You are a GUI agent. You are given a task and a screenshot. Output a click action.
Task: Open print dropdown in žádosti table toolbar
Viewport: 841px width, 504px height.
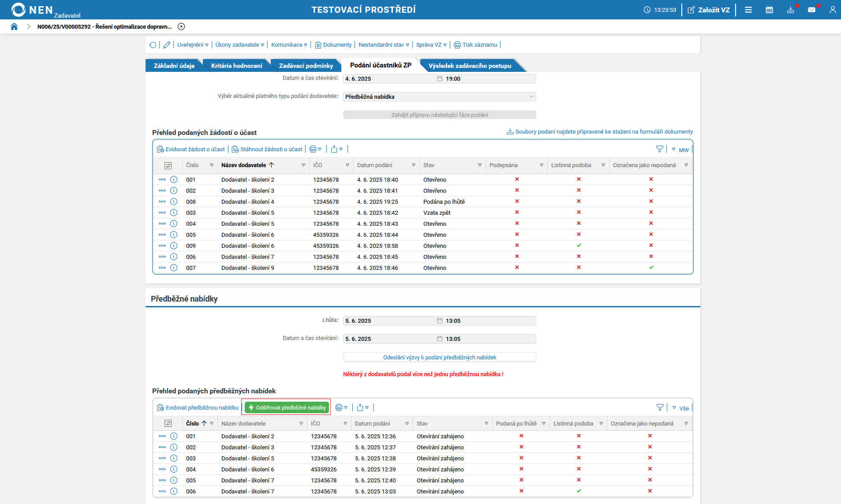coord(315,149)
